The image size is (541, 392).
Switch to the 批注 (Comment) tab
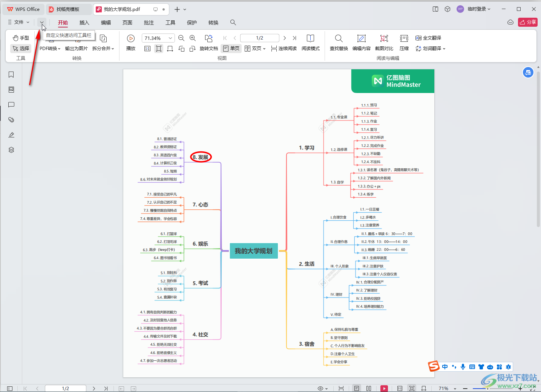(x=149, y=23)
